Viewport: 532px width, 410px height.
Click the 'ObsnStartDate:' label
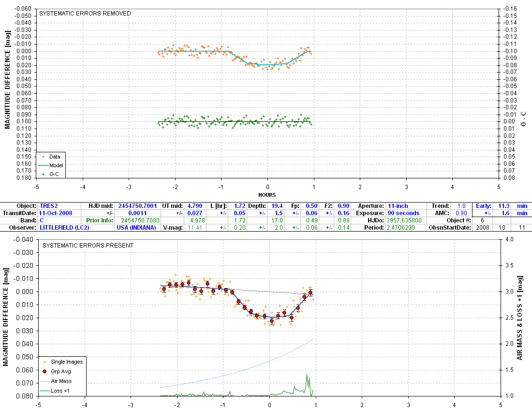coord(450,228)
